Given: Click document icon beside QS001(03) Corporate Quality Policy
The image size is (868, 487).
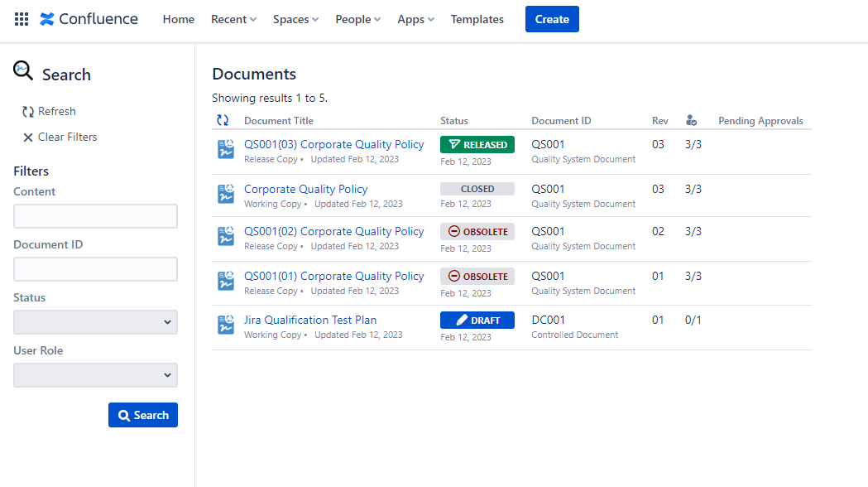Looking at the screenshot, I should tap(225, 149).
